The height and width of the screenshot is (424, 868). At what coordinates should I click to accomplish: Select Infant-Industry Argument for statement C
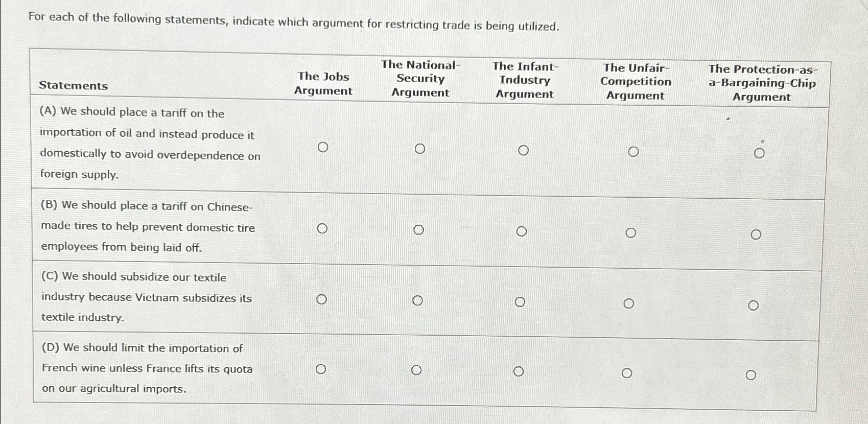coord(520,301)
